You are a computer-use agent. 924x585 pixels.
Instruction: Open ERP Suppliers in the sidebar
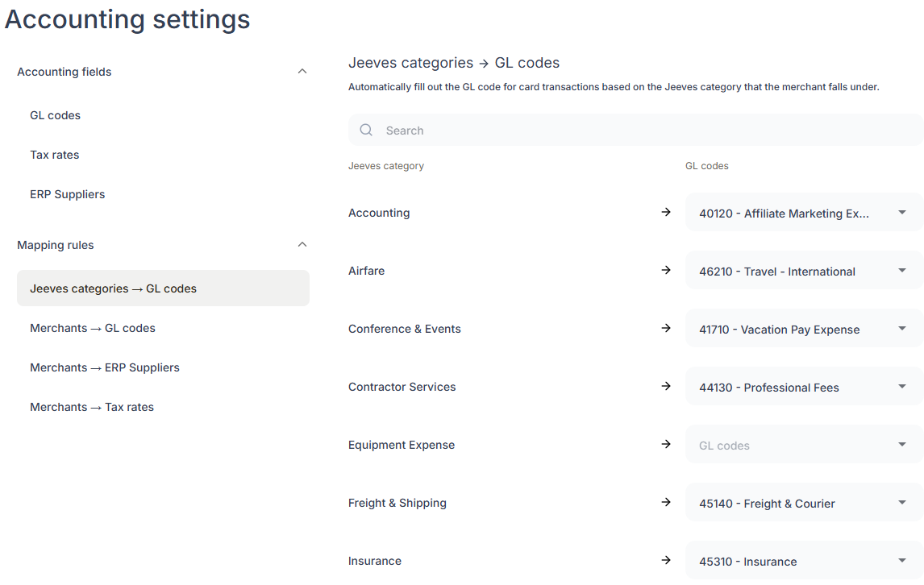(68, 194)
